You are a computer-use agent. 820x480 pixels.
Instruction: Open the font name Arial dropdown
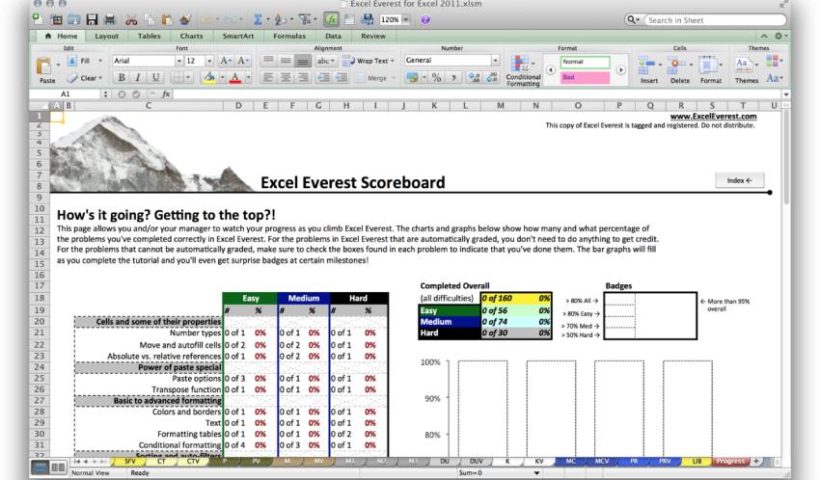[x=179, y=61]
